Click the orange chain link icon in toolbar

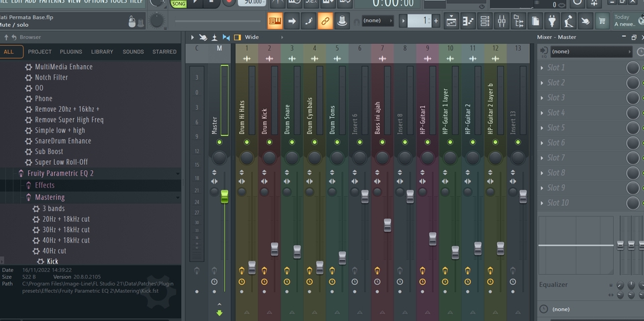coord(325,21)
